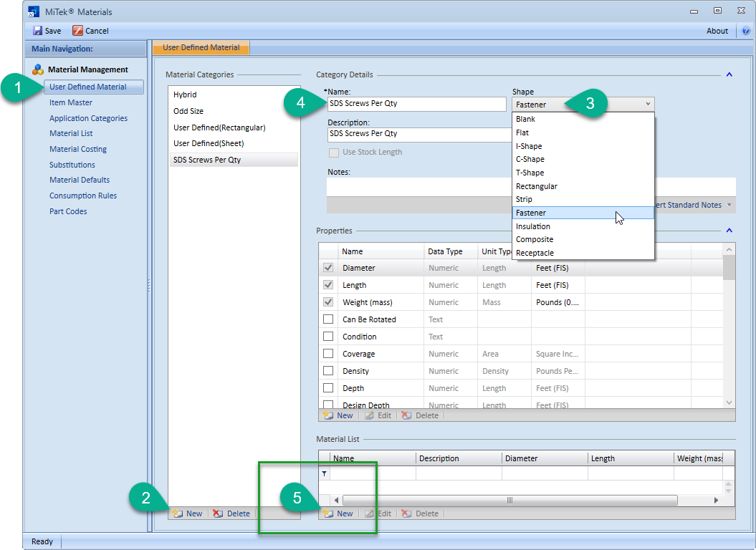Select User Defined(Rectangular) category

234,127
